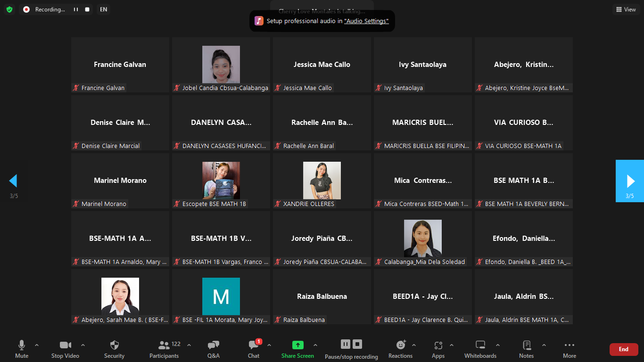Click the red End meeting button
Image resolution: width=644 pixels, height=362 pixels.
tap(623, 349)
